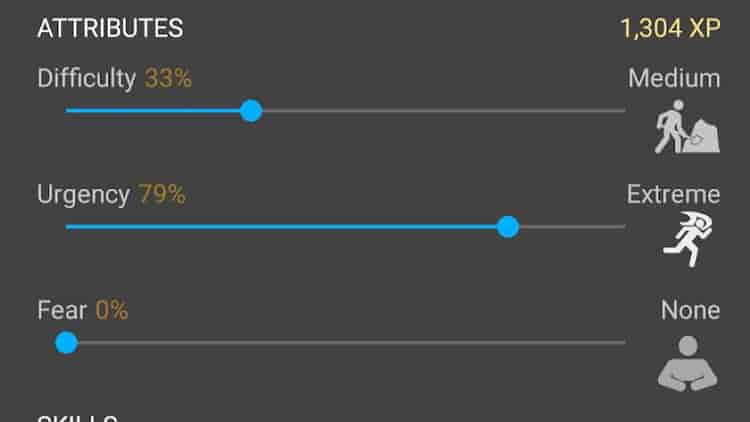
Task: Click the Difficulty slider's unfilled gray track
Action: coord(440,110)
